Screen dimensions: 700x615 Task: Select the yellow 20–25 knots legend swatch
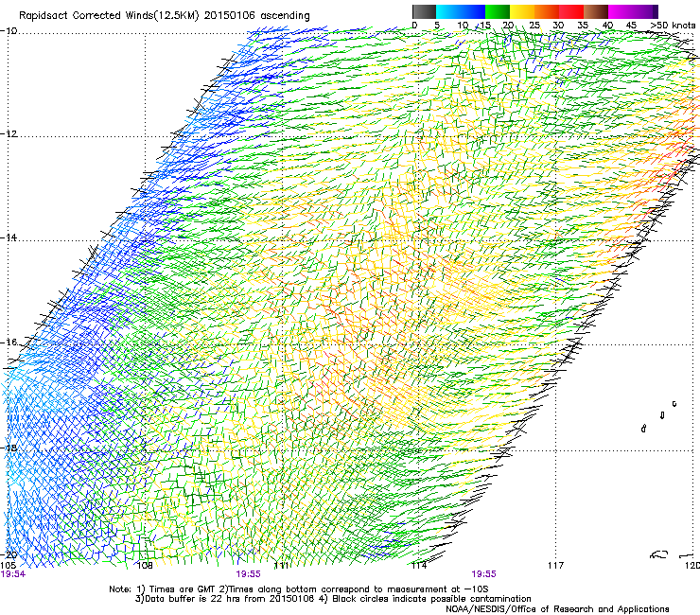522,11
